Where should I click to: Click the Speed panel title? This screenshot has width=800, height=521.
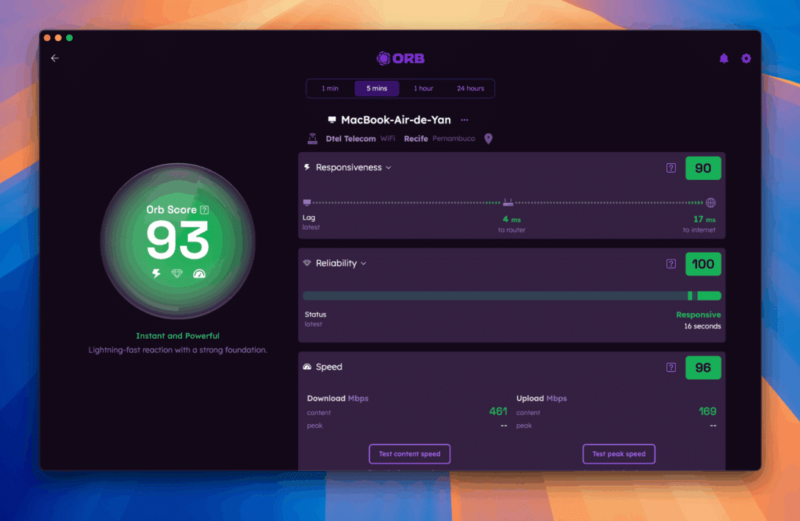tap(329, 367)
